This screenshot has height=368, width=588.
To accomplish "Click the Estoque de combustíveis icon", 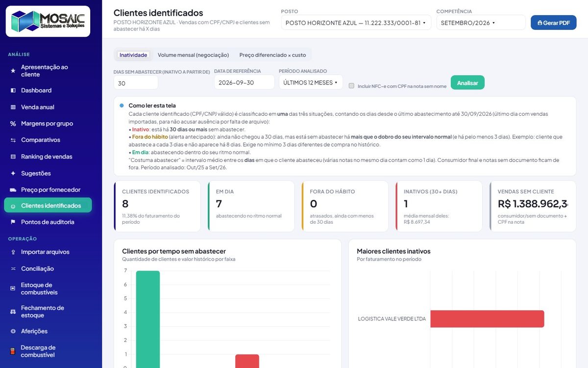I will (13, 289).
